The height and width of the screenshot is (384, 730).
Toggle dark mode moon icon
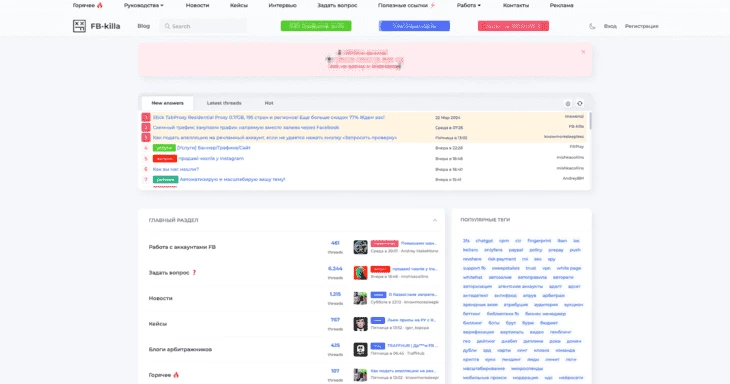(592, 27)
